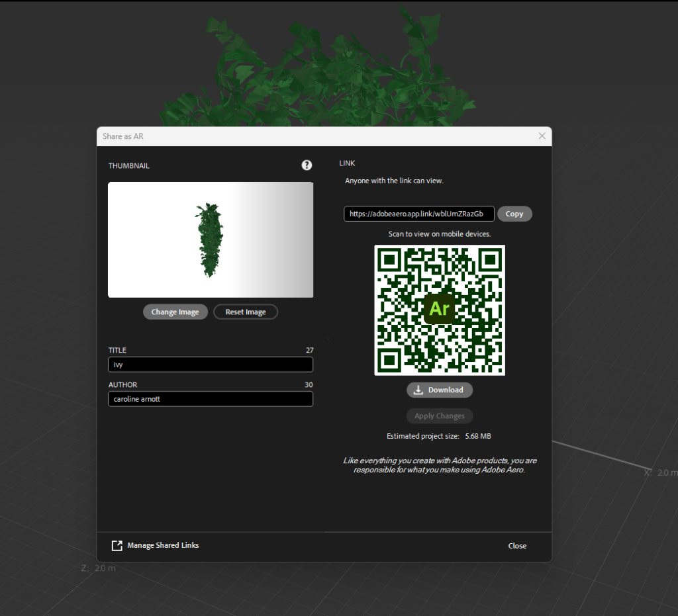Click the Ar logo in the QR code

[x=440, y=309]
